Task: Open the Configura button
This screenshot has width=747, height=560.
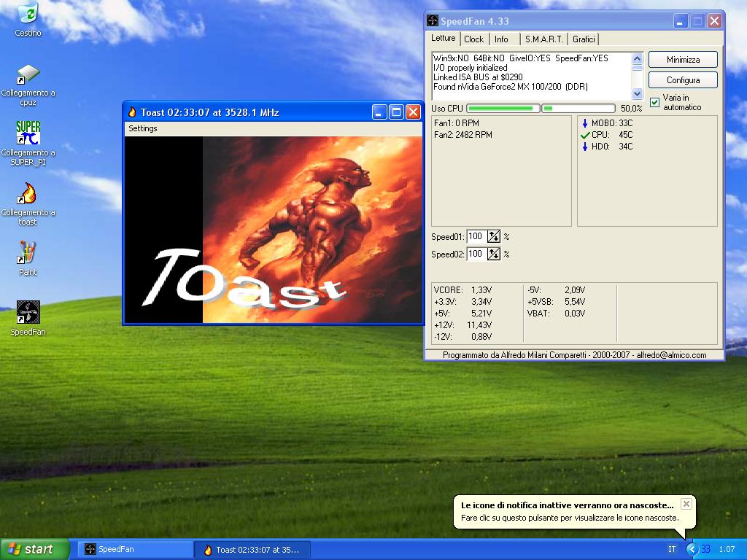Action: (x=683, y=80)
